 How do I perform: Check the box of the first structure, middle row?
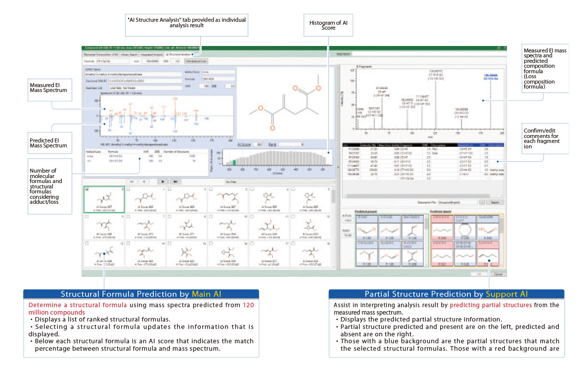pos(87,217)
